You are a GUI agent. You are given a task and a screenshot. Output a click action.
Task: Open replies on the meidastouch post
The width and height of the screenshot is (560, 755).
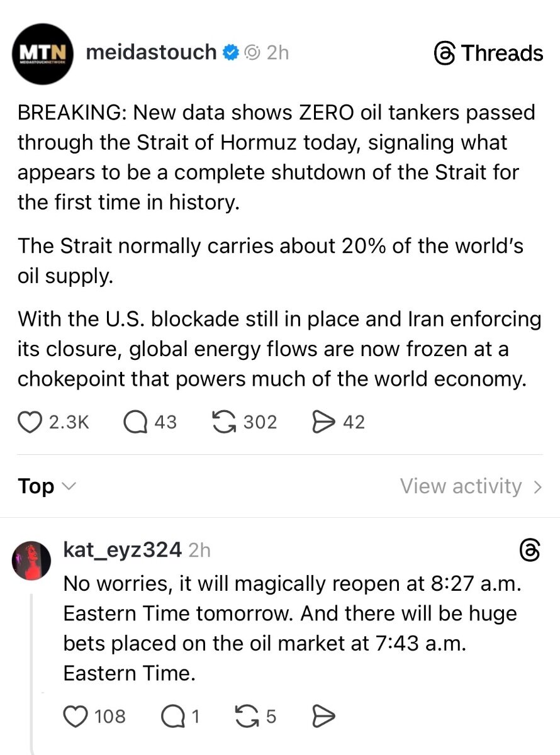click(x=135, y=422)
